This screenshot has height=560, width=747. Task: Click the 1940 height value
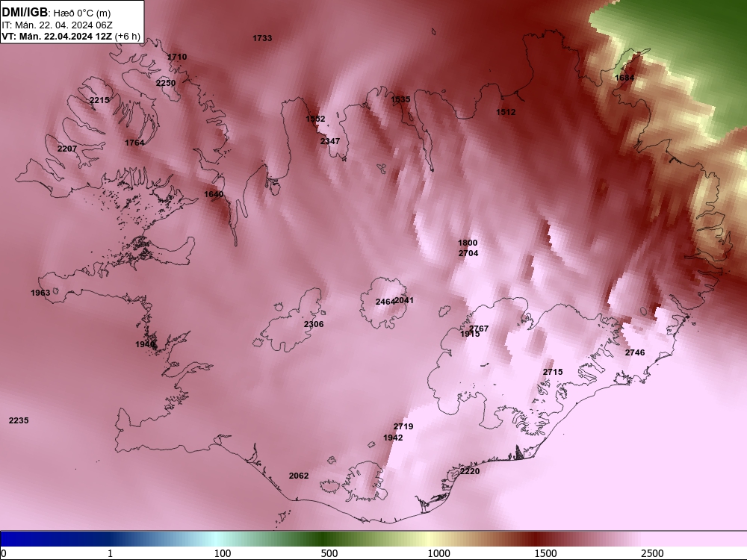coord(145,343)
